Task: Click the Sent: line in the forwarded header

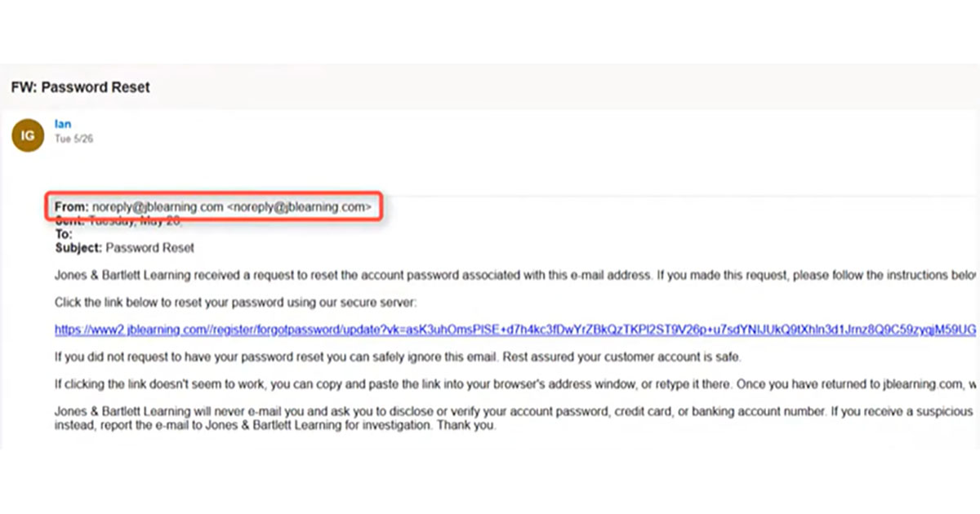Action: 119,221
